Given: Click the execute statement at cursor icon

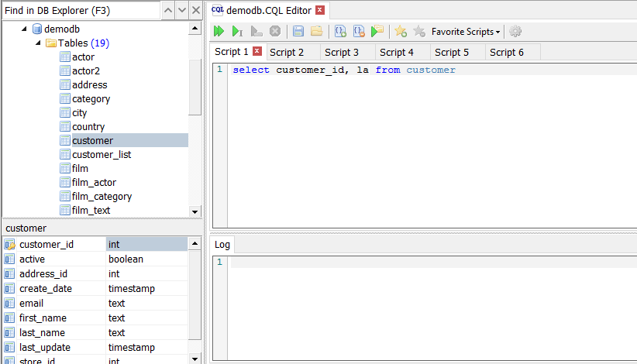Looking at the screenshot, I should click(238, 32).
